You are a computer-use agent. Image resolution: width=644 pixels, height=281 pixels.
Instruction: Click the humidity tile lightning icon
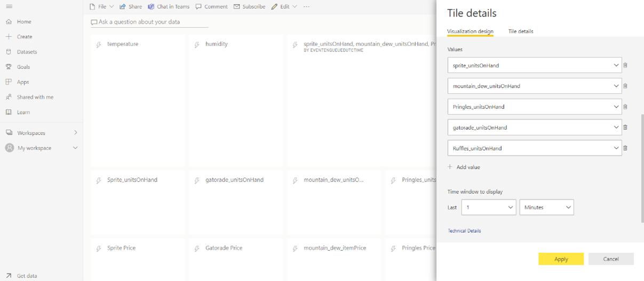pyautogui.click(x=197, y=45)
